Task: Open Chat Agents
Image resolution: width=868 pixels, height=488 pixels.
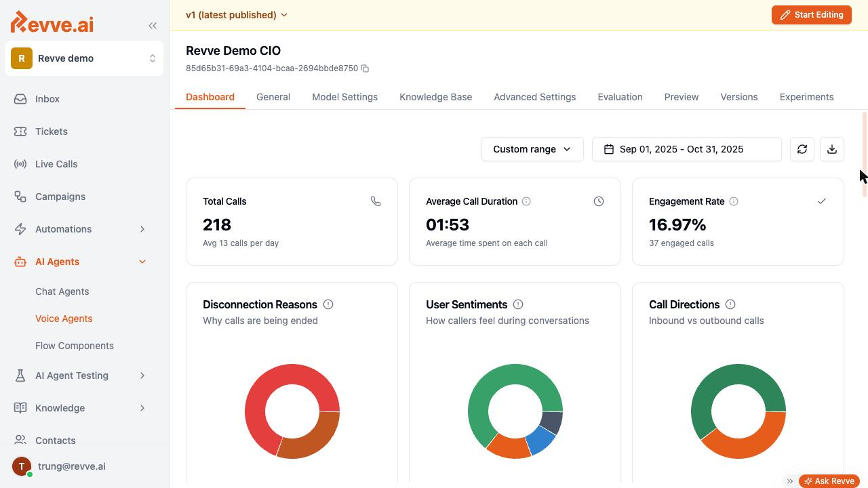Action: coord(62,291)
